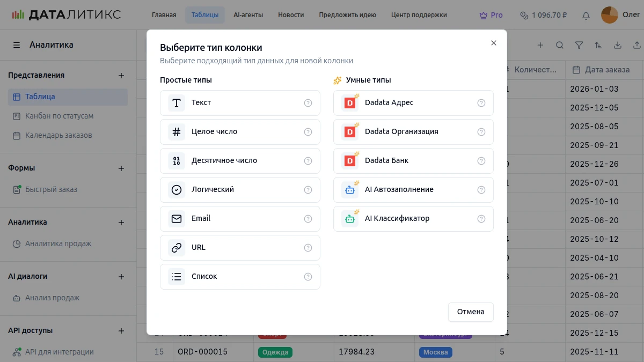Image resolution: width=644 pixels, height=362 pixels.
Task: Click the sort icon in table toolbar
Action: click(x=598, y=46)
